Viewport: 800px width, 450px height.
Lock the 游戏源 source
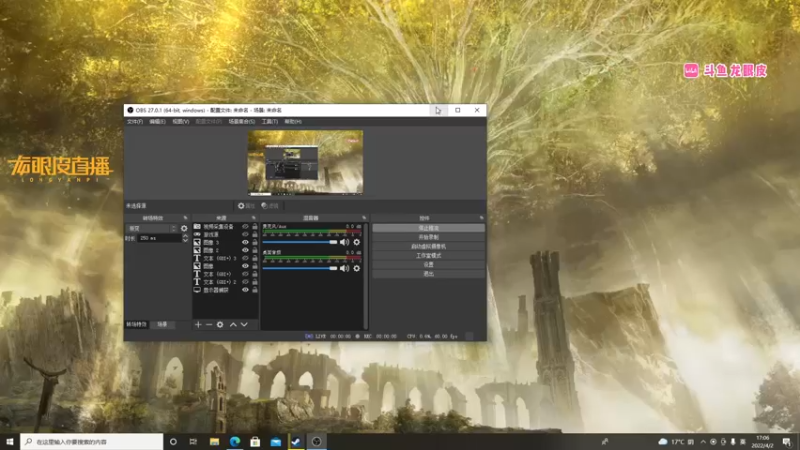click(255, 234)
